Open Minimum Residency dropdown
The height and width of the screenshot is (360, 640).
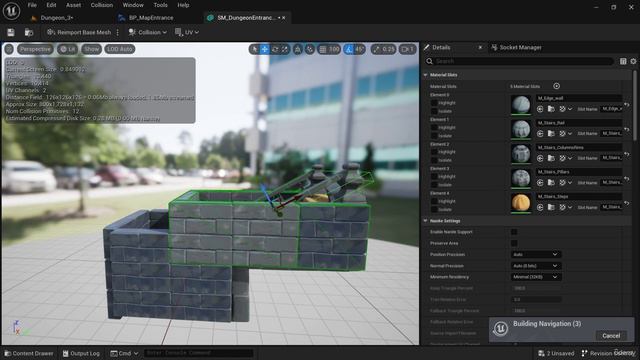pyautogui.click(x=536, y=277)
